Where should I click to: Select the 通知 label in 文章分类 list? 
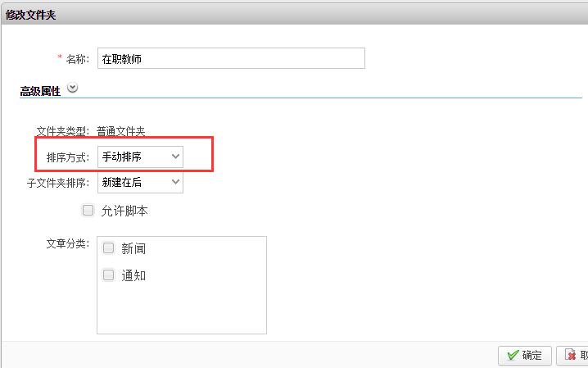tap(133, 276)
